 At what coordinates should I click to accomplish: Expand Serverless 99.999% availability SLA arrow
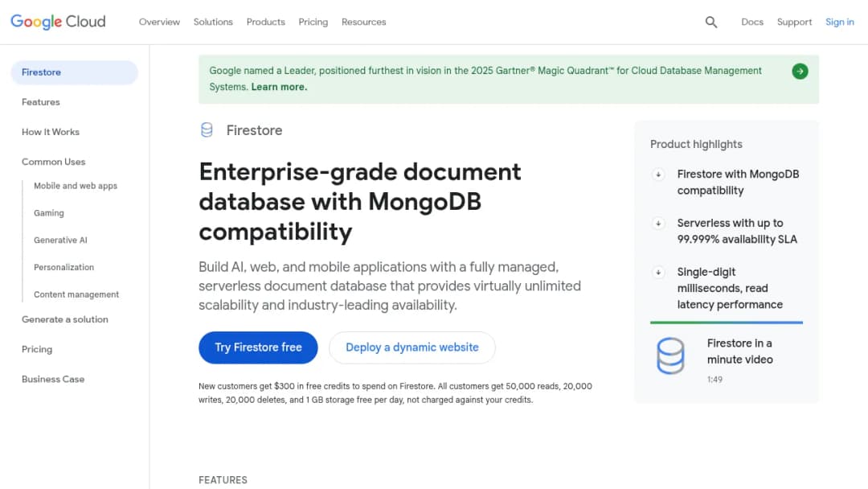pyautogui.click(x=658, y=223)
